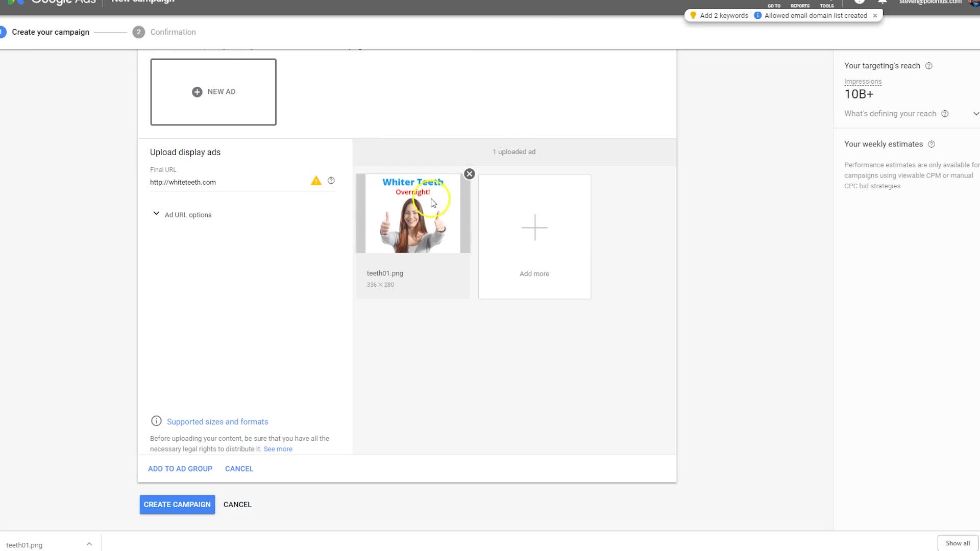The height and width of the screenshot is (551, 980).
Task: Remove the uploaded teeth01.png ad
Action: click(x=469, y=174)
